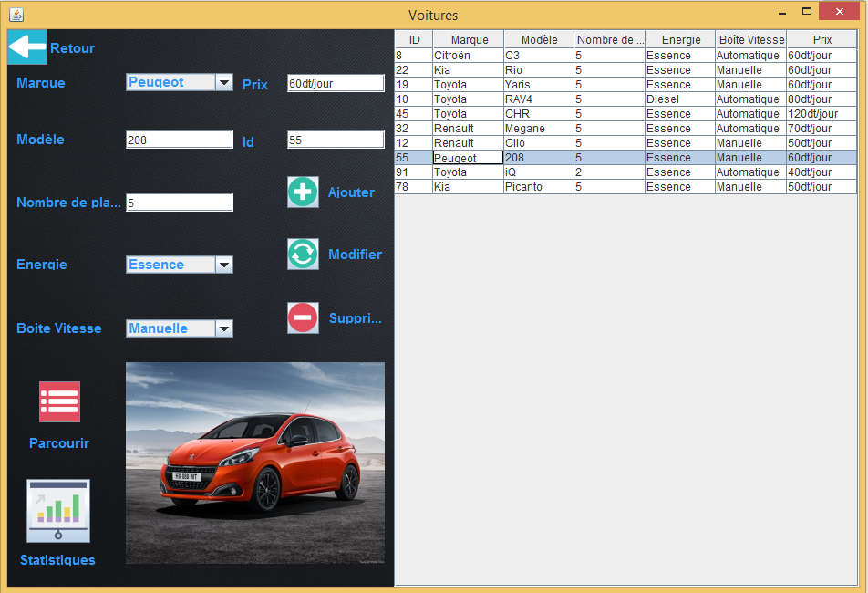
Task: Focus the Prix input field
Action: (x=336, y=83)
